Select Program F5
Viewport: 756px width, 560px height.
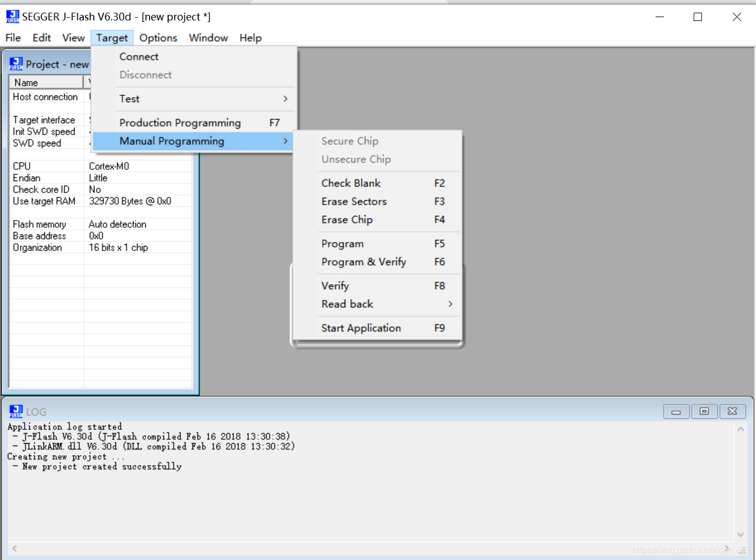click(x=377, y=244)
